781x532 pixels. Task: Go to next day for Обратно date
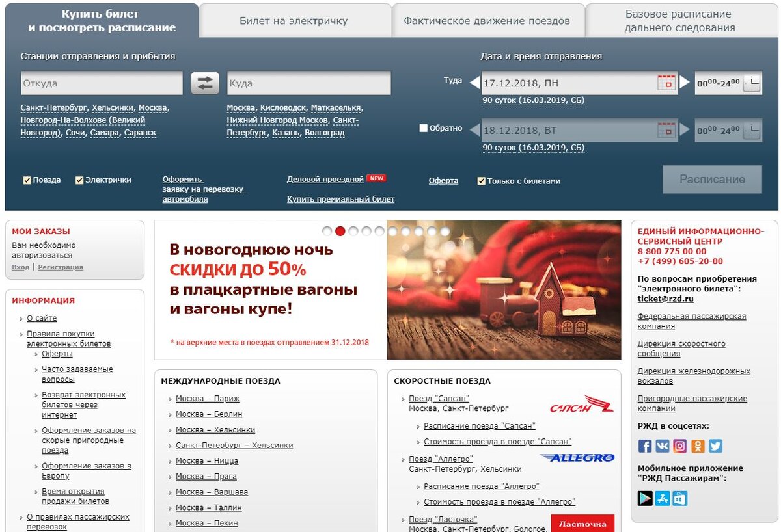coord(685,129)
